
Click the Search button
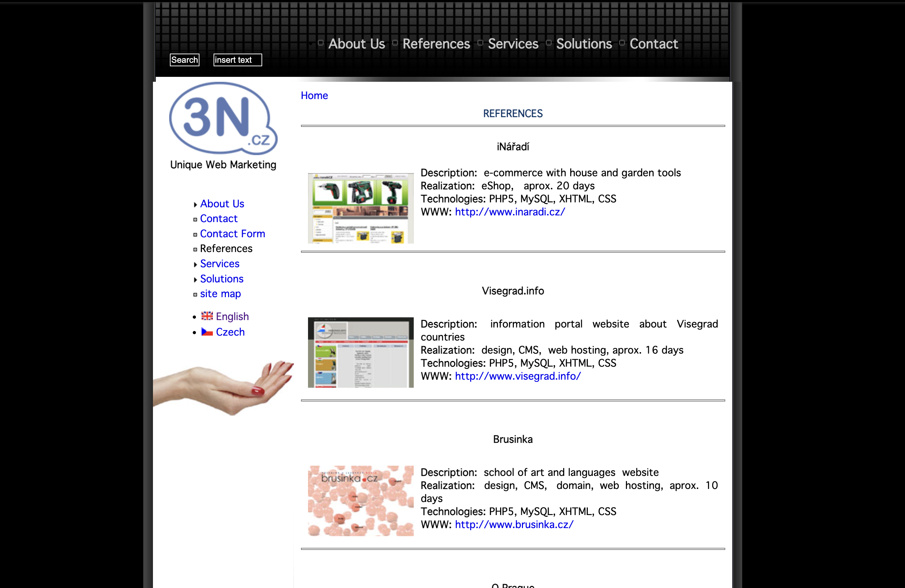coord(185,59)
